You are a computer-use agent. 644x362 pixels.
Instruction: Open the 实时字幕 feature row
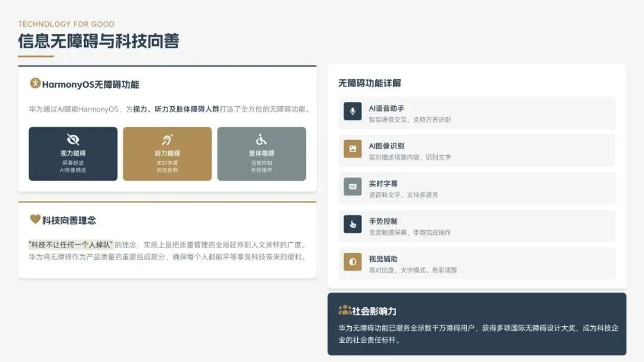(477, 188)
